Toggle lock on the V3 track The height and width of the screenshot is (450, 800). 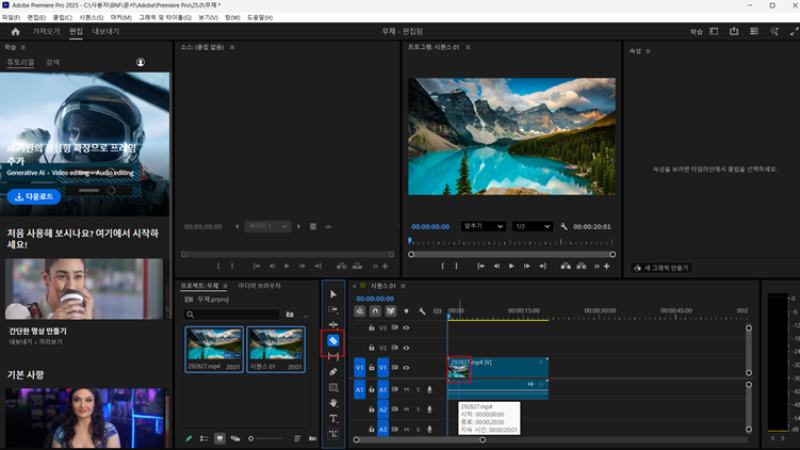click(371, 328)
